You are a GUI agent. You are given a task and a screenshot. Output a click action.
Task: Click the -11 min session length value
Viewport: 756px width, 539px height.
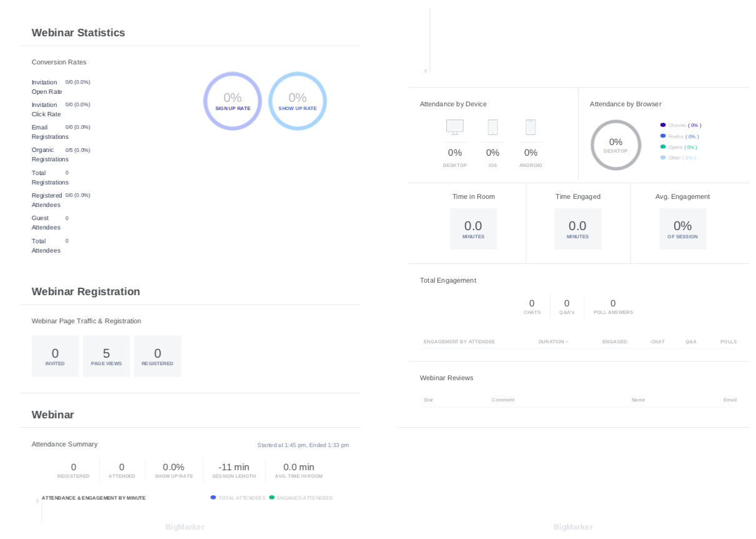234,467
